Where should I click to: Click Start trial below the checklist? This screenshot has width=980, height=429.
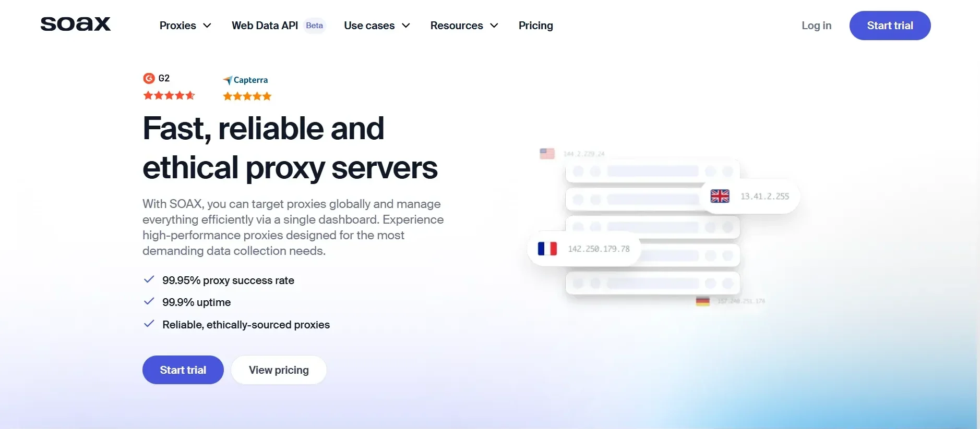point(183,370)
